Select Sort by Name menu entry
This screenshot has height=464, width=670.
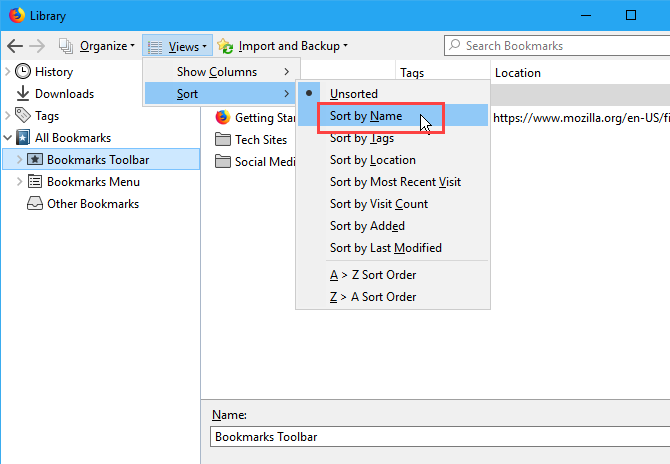point(366,116)
